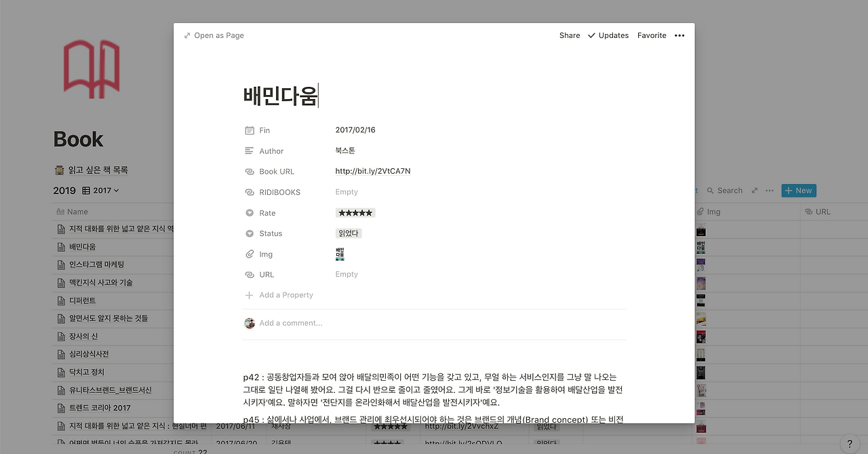Click the Status select property icon
Image resolution: width=868 pixels, height=454 pixels.
[x=250, y=233]
